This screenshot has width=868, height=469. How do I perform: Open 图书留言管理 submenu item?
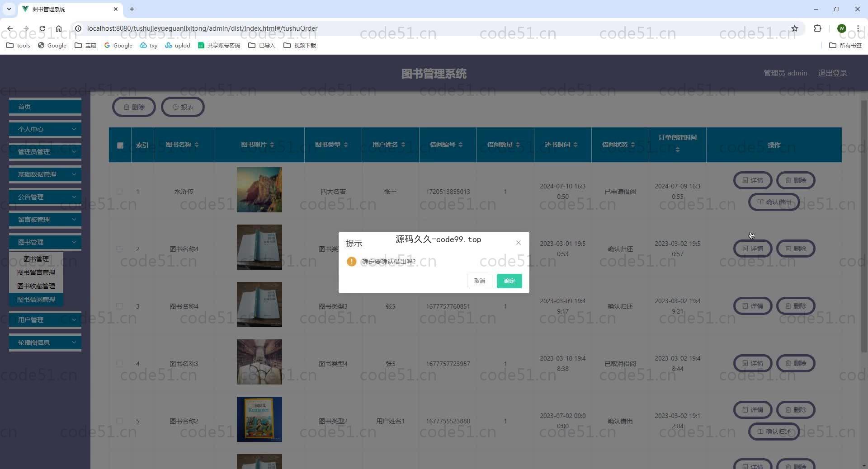coord(36,272)
